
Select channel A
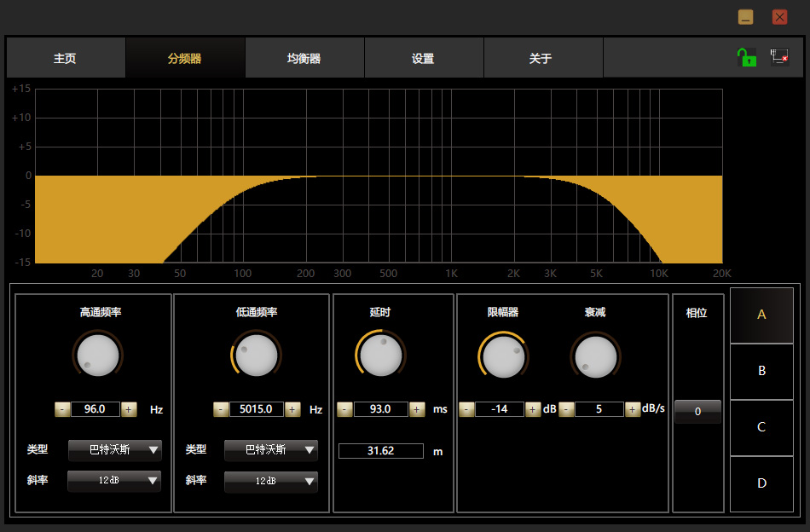[761, 315]
